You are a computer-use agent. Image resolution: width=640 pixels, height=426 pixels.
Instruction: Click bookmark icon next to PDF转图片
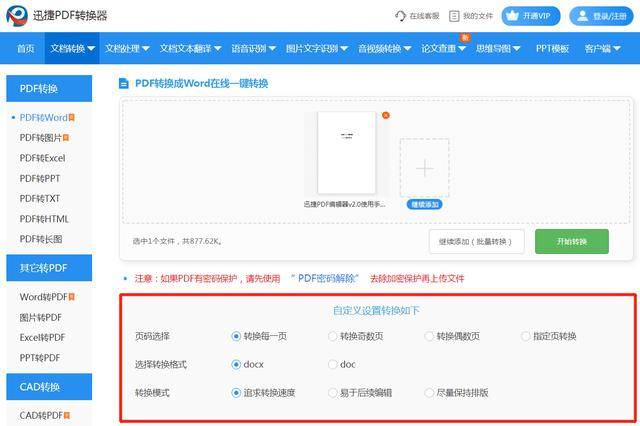(66, 138)
